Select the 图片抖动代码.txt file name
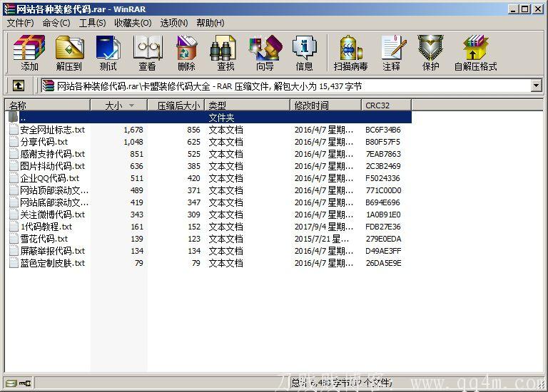548x392 pixels. coord(52,166)
